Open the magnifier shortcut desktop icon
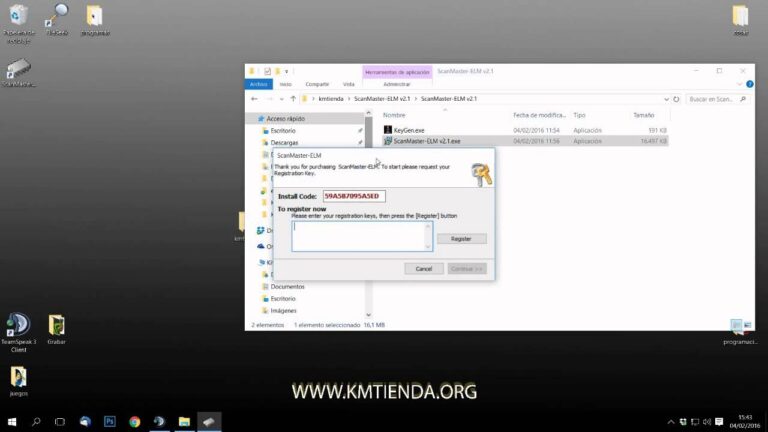Viewport: 768px width, 432px height. point(57,16)
